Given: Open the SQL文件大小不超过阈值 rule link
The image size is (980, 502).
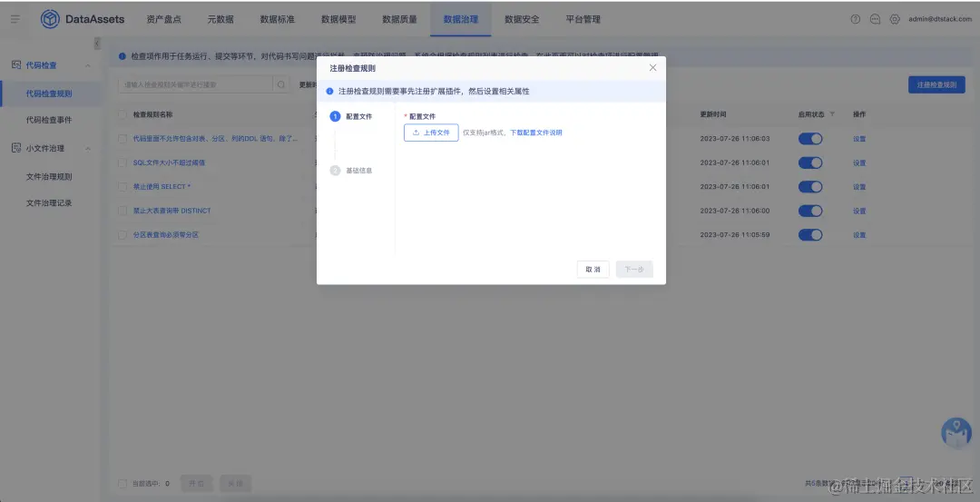Looking at the screenshot, I should pyautogui.click(x=169, y=162).
